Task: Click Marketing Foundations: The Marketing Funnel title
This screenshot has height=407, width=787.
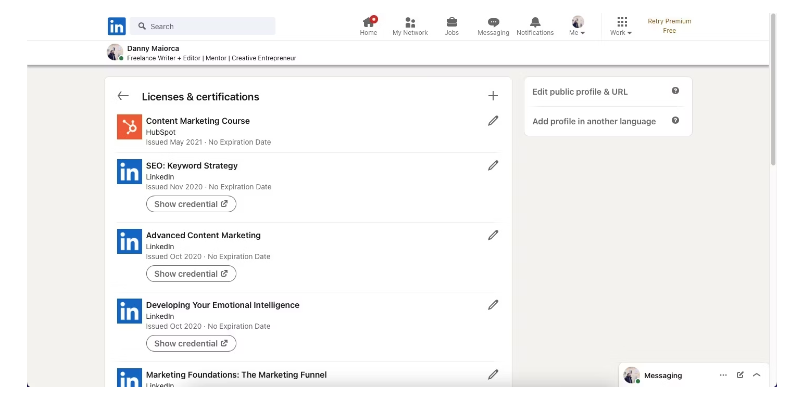Action: (236, 375)
